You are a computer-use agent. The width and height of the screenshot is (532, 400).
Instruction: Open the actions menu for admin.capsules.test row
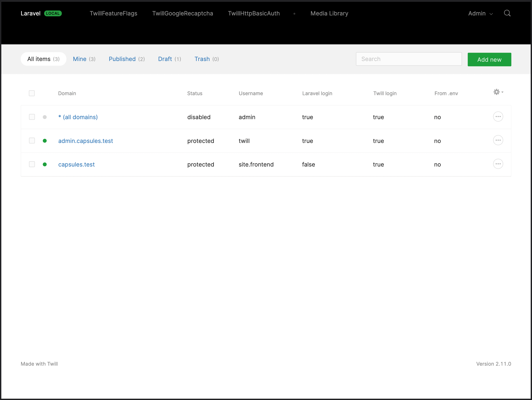click(x=498, y=141)
